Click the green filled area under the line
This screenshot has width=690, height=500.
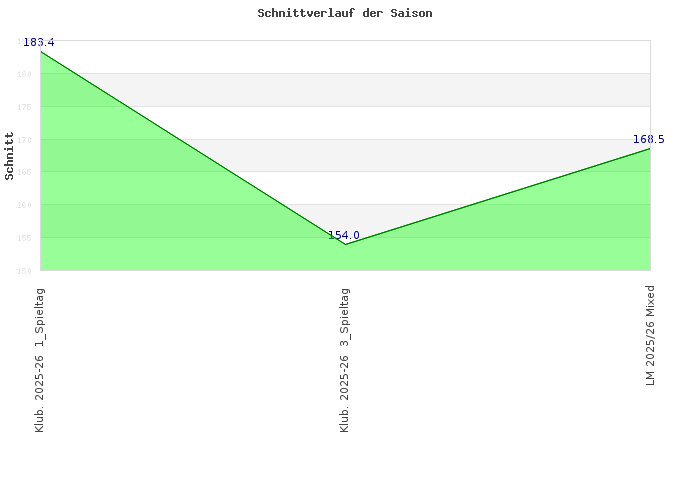[150, 220]
